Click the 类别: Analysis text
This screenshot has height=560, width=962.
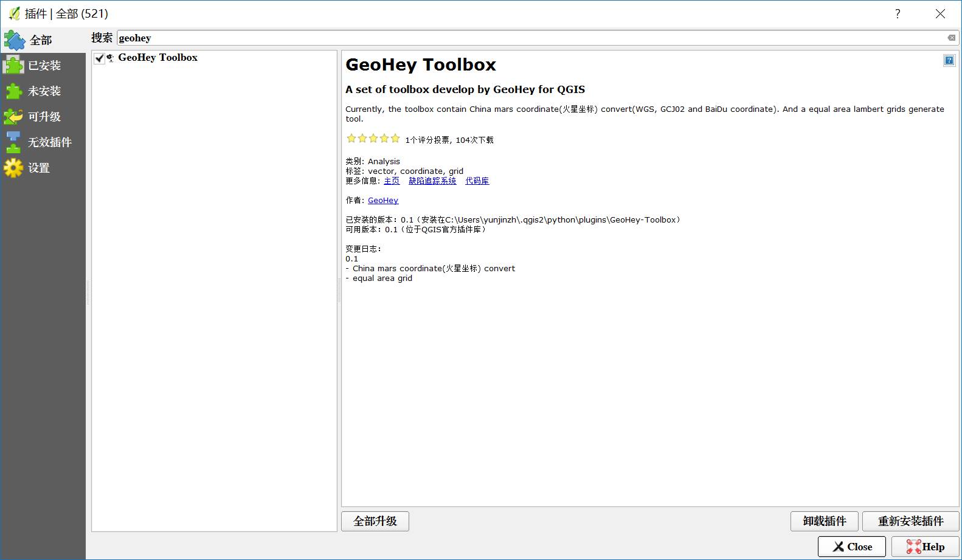(373, 161)
